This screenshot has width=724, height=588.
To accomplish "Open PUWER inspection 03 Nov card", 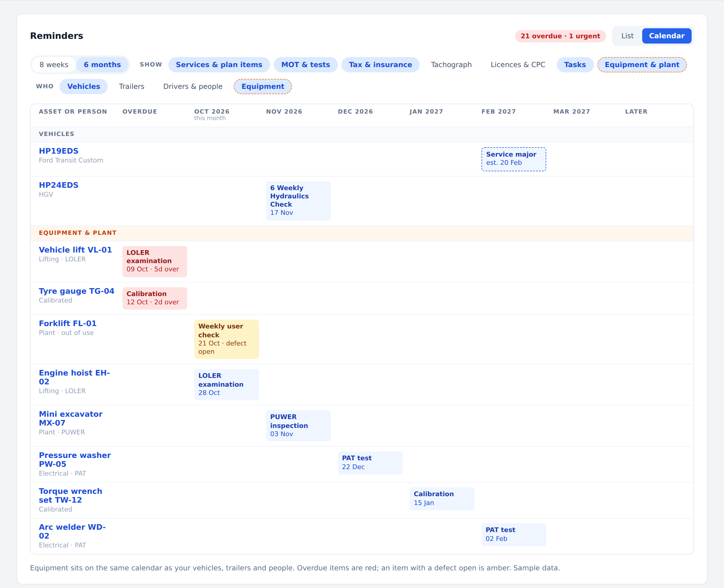I will (298, 426).
